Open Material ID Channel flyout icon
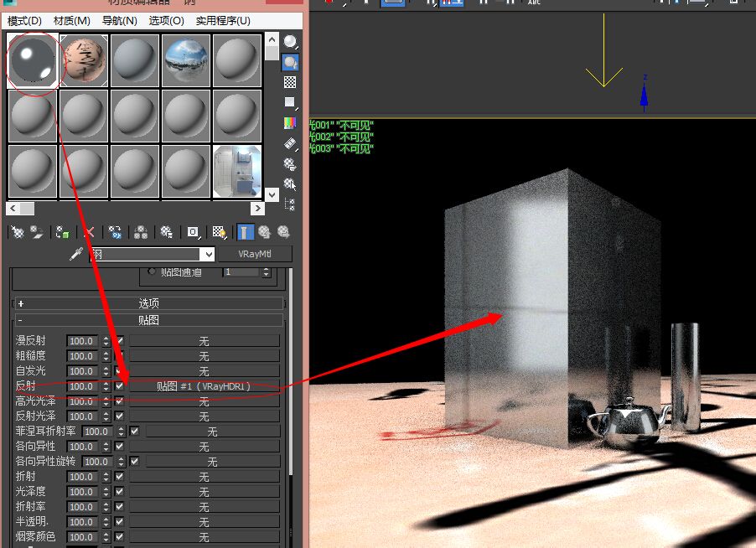 coord(194,232)
